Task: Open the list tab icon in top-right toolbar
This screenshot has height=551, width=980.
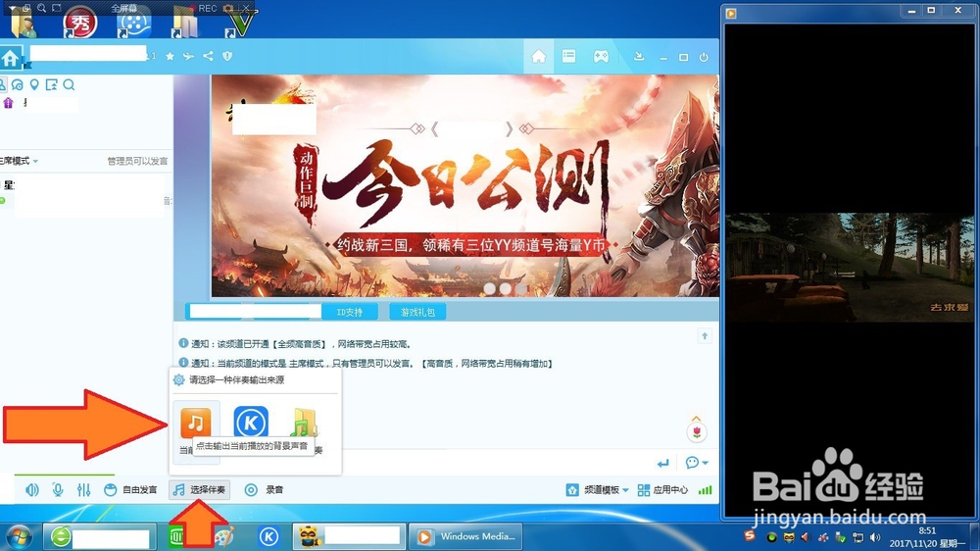Action: 568,56
